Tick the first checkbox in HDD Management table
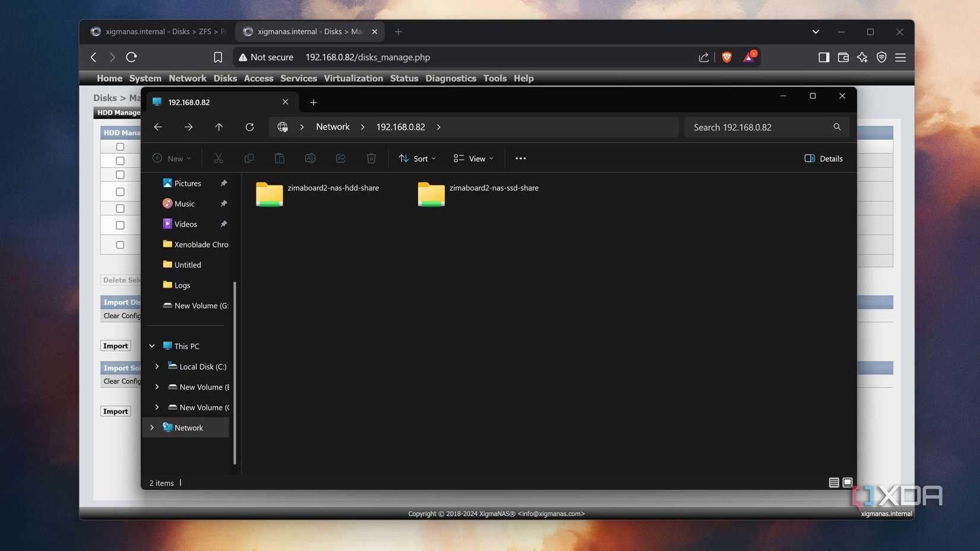 (x=120, y=146)
